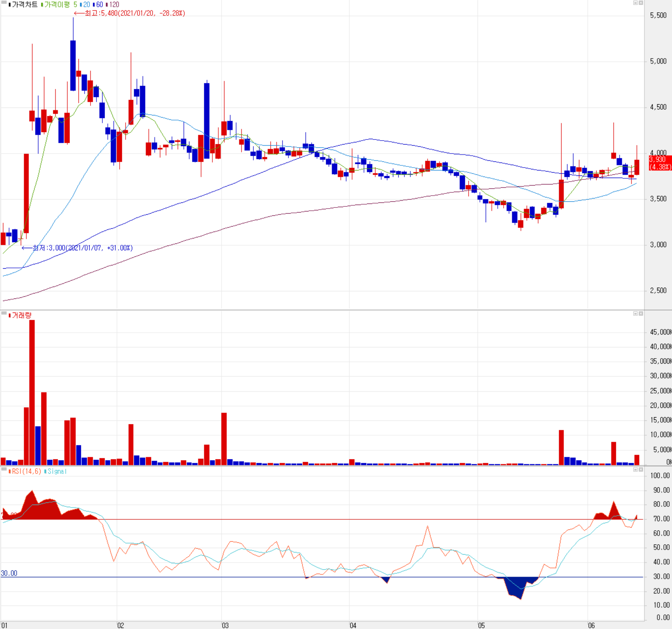
Task: Select the 가격차트 legend label
Action: click(24, 5)
